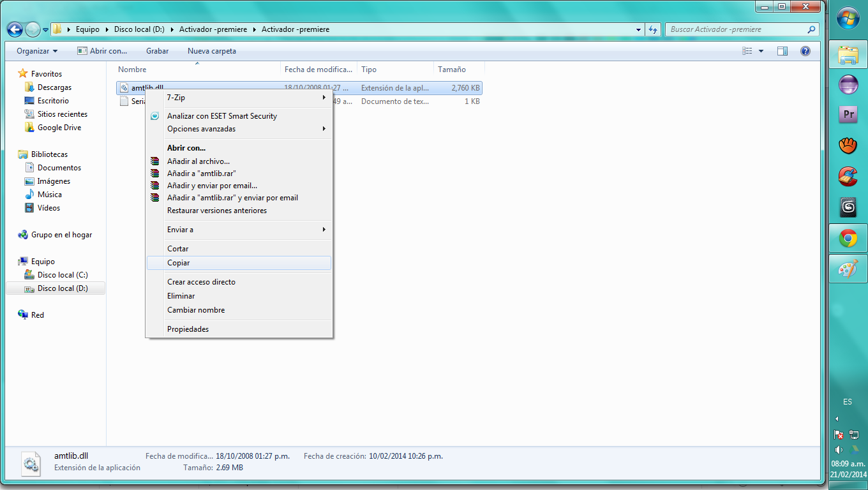Click the Disco local (D:) breadcrumb
This screenshot has height=490, width=868.
[139, 29]
